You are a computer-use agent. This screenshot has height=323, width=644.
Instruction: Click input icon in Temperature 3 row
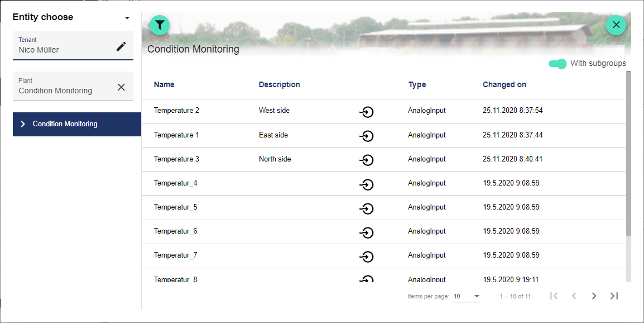tap(366, 160)
